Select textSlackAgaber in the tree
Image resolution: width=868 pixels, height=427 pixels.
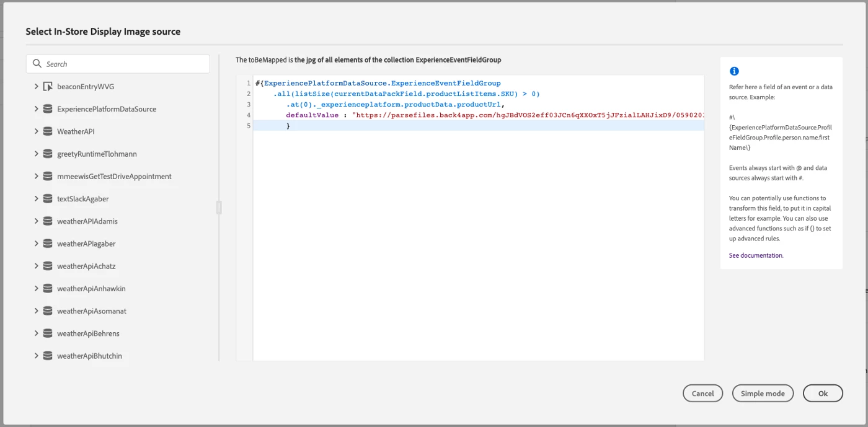pyautogui.click(x=83, y=199)
